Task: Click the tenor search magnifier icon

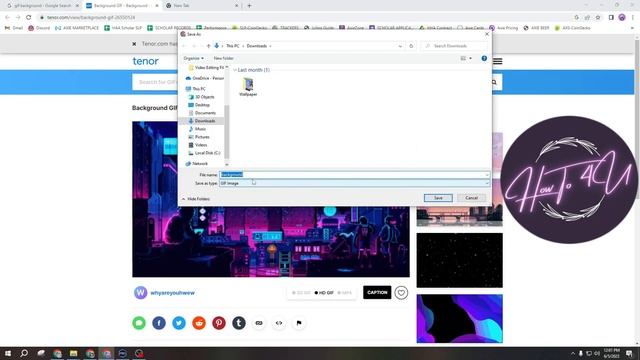Action: (x=494, y=82)
